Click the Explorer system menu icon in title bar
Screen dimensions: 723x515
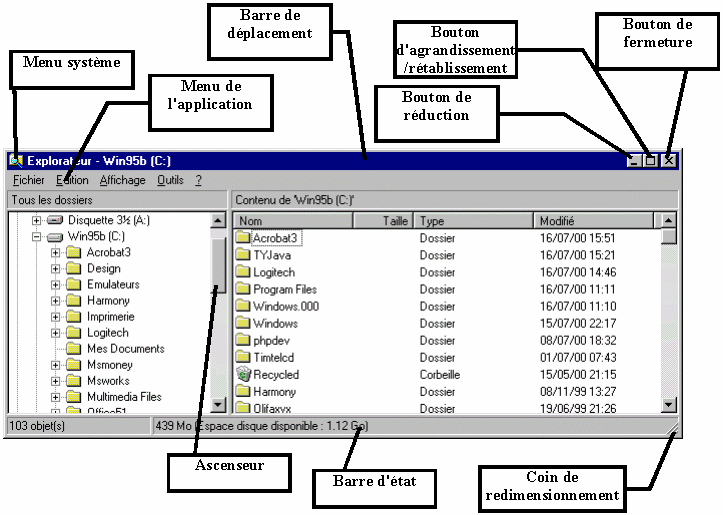click(x=15, y=160)
